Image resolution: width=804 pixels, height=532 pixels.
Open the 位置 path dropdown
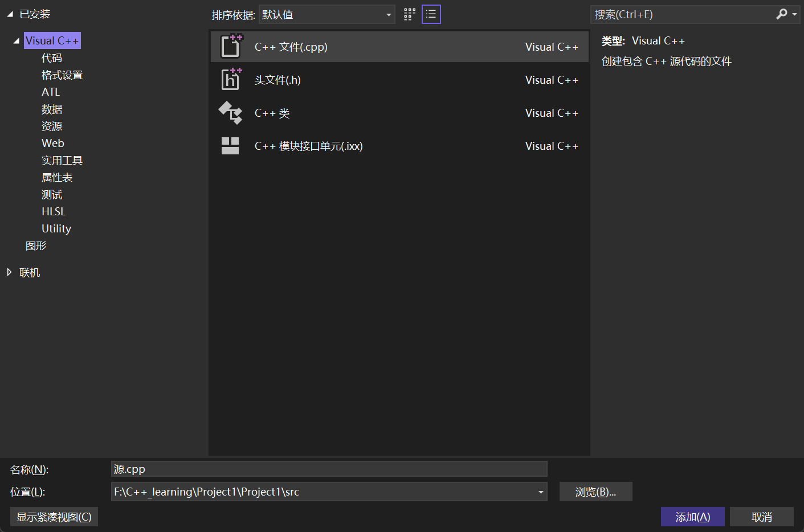pyautogui.click(x=541, y=492)
